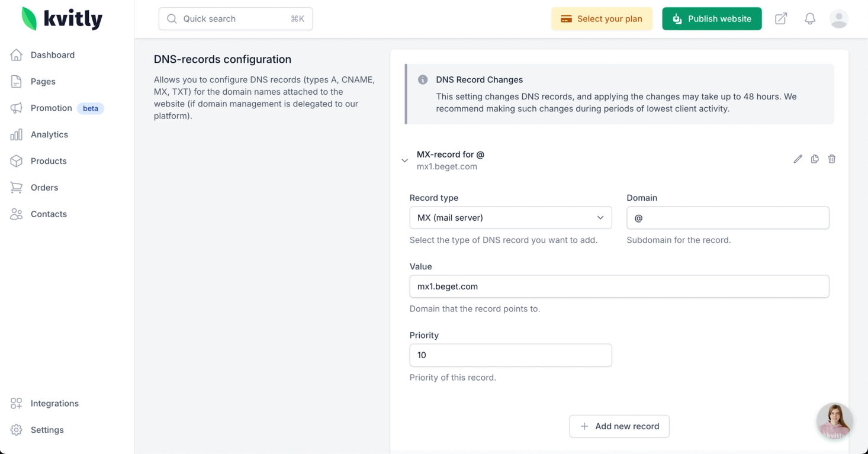Duplicate the MX-record using copy icon
The width and height of the screenshot is (868, 454).
815,159
